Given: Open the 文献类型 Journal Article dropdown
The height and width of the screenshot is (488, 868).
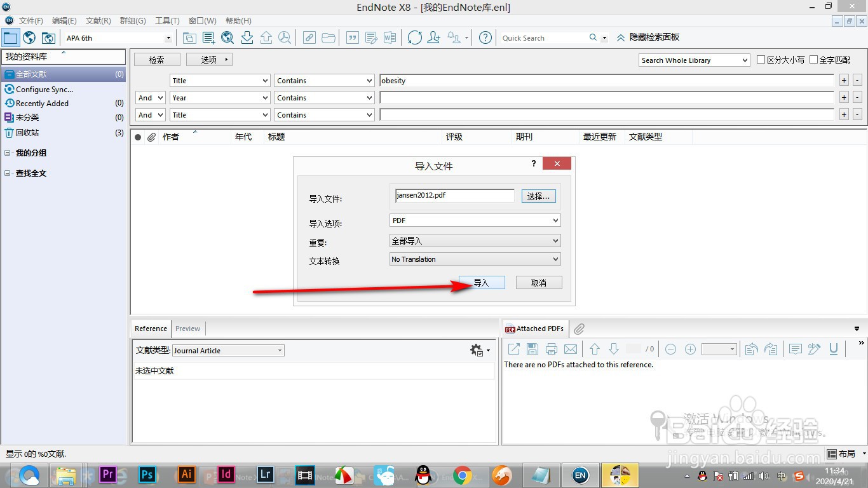Looking at the screenshot, I should click(x=228, y=350).
